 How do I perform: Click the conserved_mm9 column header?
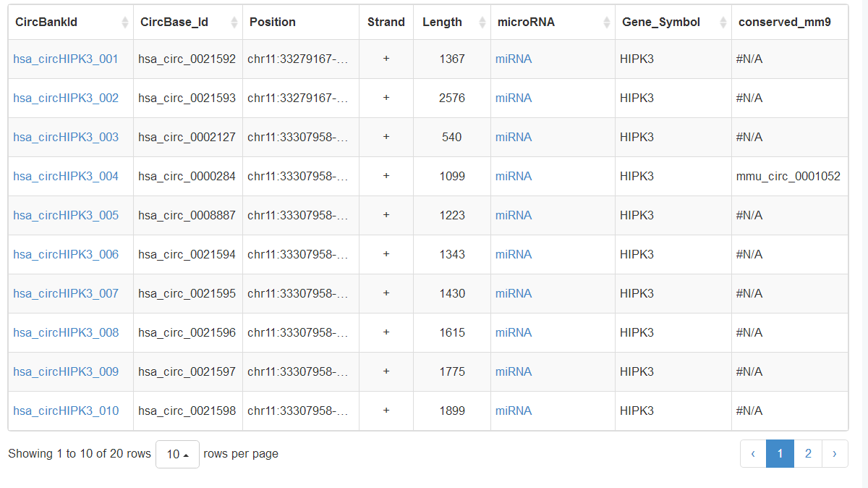point(784,22)
